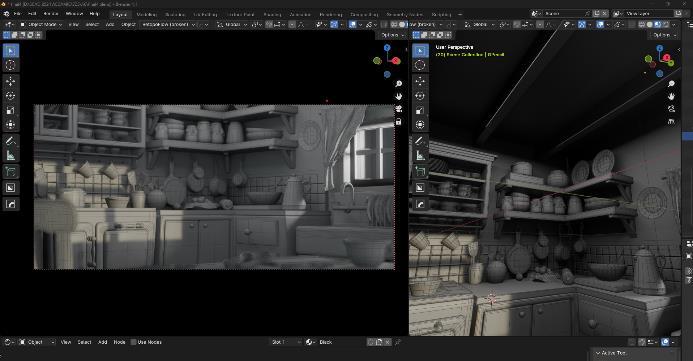Screen dimensions: 693x361
Task: Click the View Layer name field
Action: pos(647,14)
